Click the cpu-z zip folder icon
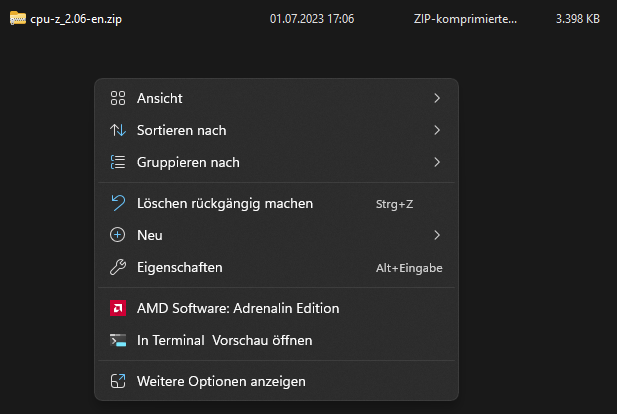The image size is (617, 414). 17,19
